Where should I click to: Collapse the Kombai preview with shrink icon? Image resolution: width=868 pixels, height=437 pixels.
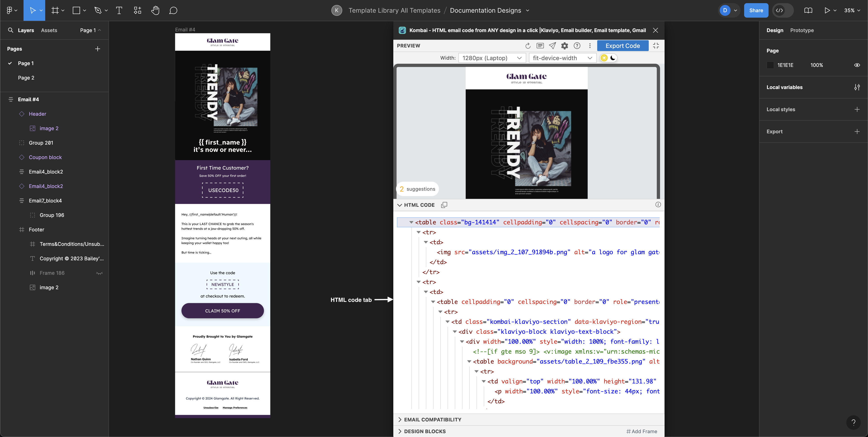[x=656, y=46]
